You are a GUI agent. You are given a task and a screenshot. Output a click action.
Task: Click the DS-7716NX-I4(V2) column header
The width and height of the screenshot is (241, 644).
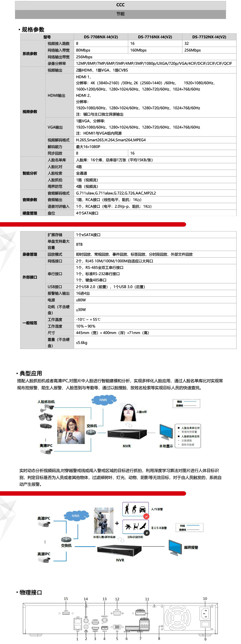(155, 37)
